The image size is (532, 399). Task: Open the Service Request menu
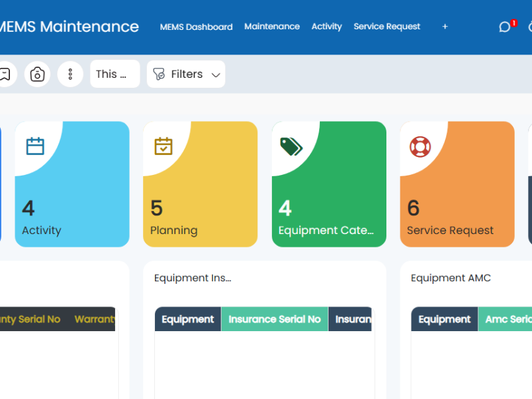pyautogui.click(x=387, y=27)
